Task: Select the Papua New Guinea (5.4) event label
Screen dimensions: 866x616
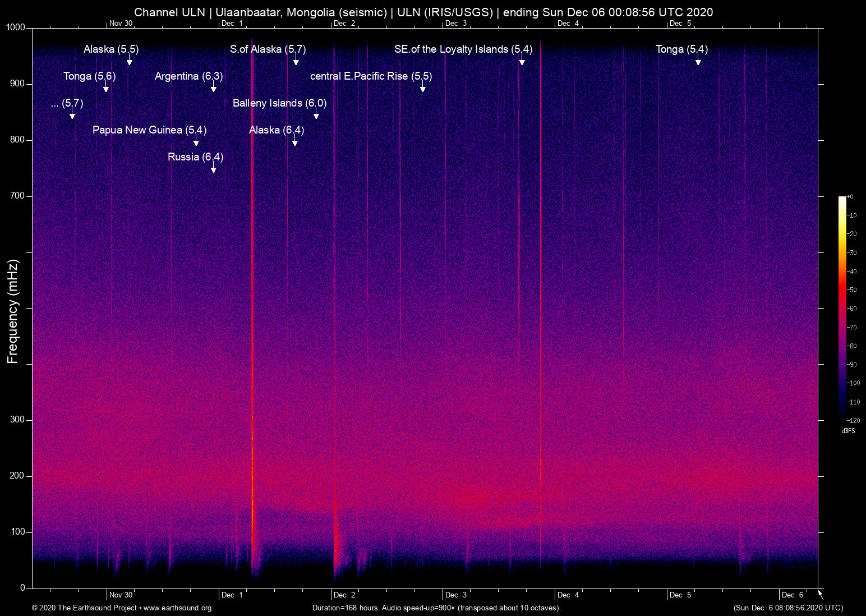Action: 149,130
